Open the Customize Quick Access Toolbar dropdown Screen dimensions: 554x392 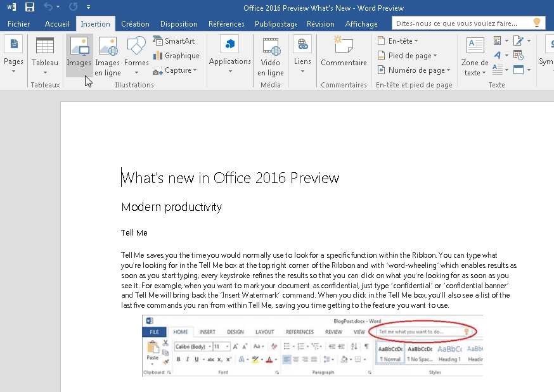tap(88, 7)
